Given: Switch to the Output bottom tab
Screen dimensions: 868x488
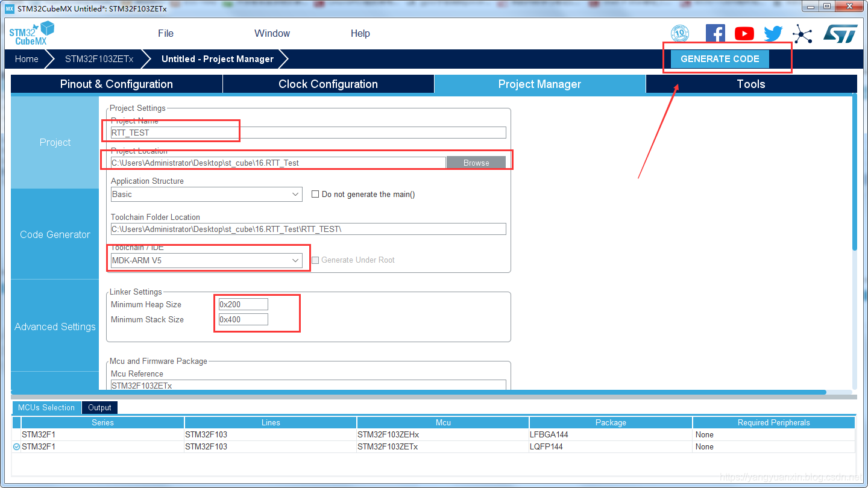Looking at the screenshot, I should tap(99, 407).
